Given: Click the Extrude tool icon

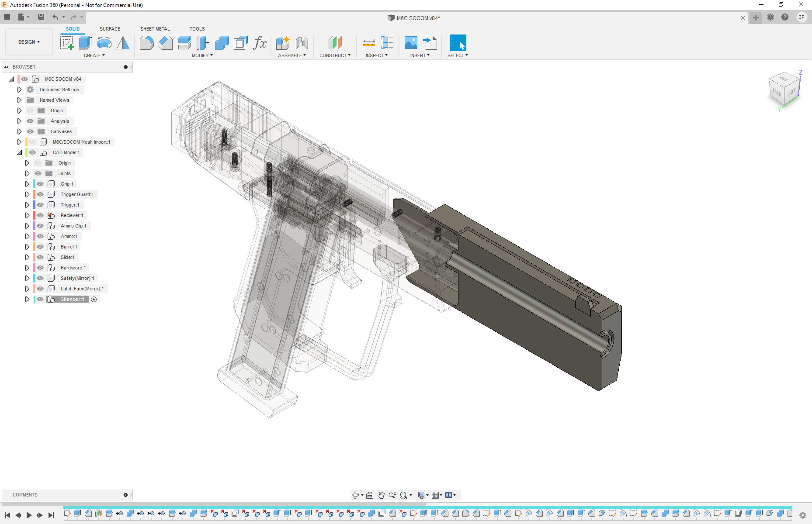Looking at the screenshot, I should (85, 43).
